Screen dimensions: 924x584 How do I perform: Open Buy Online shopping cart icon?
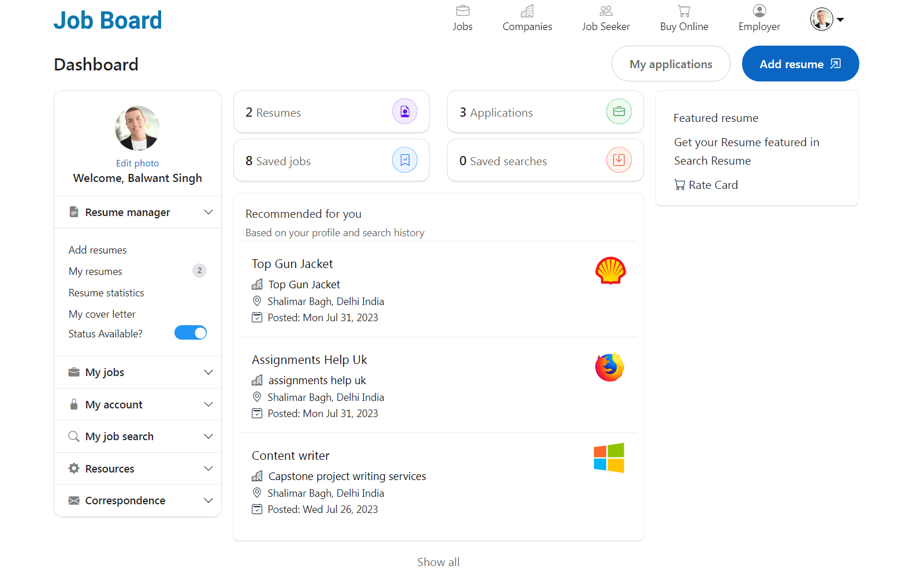[684, 11]
